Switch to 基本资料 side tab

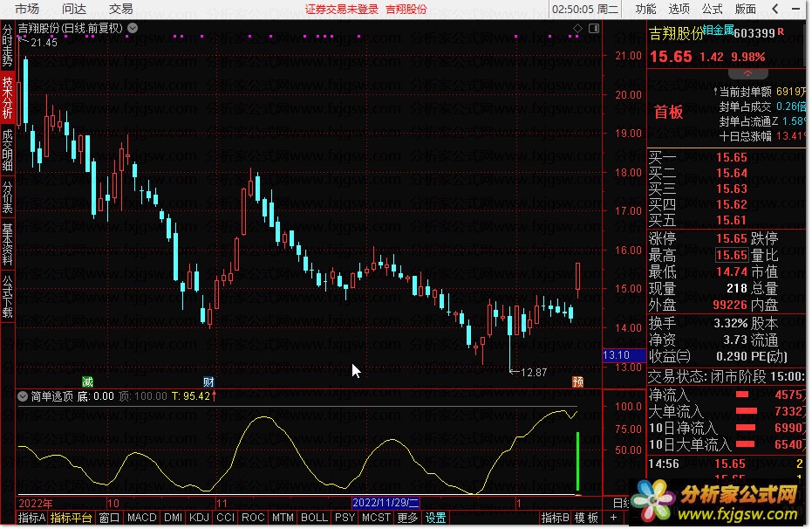(7, 244)
